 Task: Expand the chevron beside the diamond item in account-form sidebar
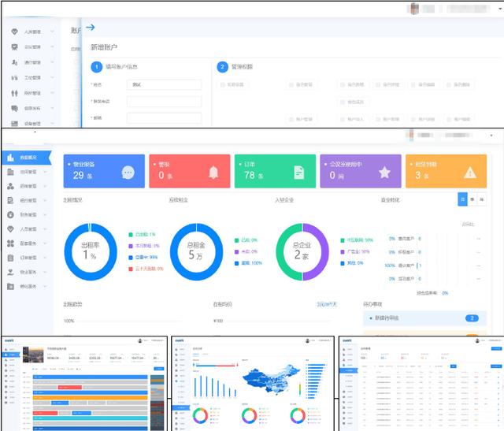[53, 32]
